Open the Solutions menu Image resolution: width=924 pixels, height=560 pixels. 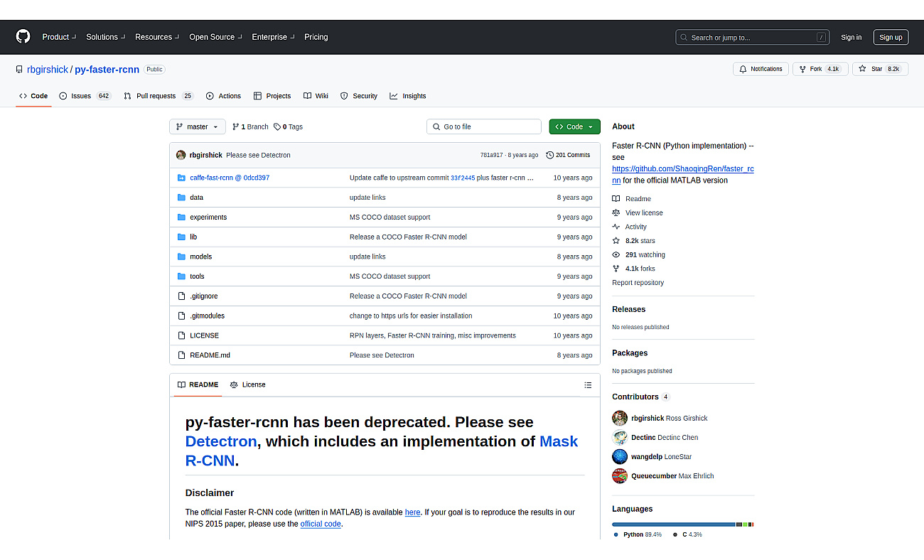[106, 37]
